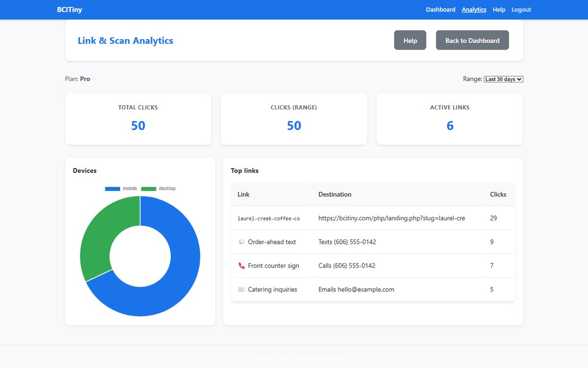Click the Devices panel title
Viewport: 588px width, 368px height.
tap(85, 171)
